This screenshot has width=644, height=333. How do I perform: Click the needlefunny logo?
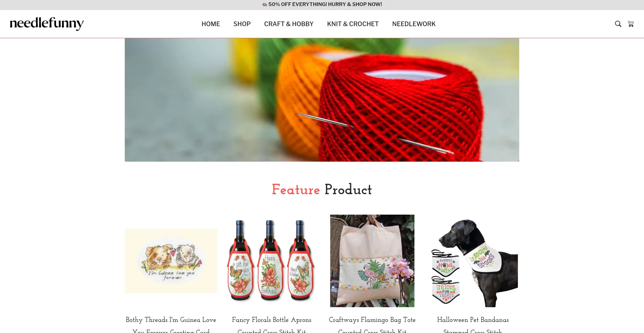point(47,24)
